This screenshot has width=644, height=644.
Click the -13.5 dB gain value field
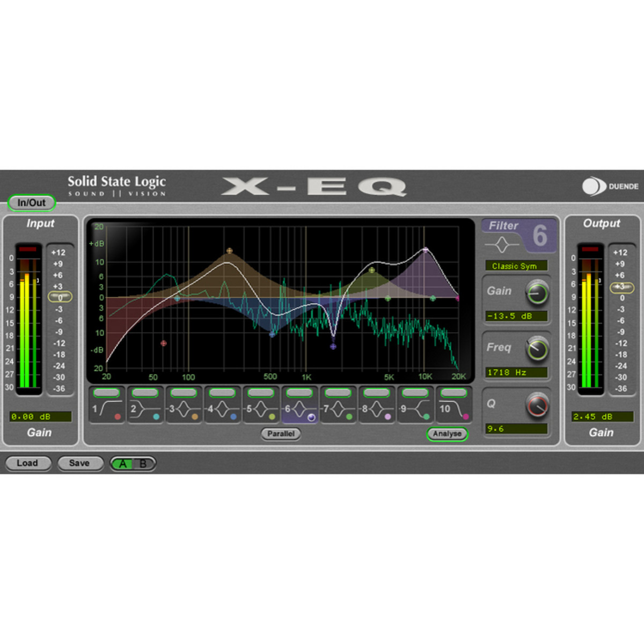pos(516,316)
